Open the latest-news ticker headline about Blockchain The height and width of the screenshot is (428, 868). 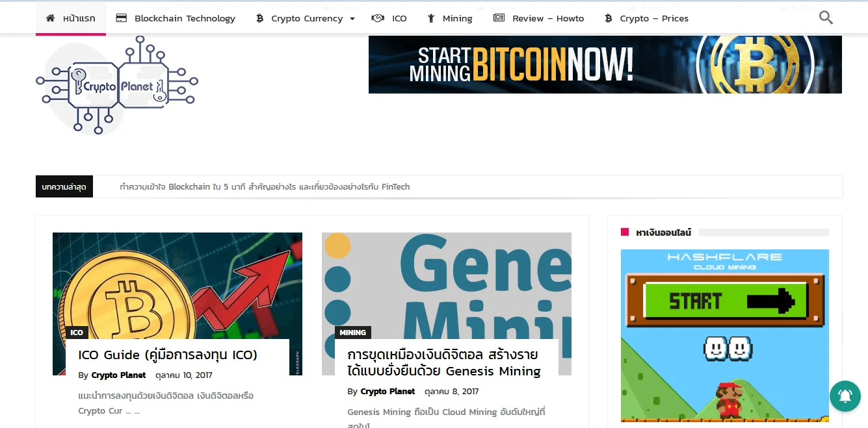[265, 186]
